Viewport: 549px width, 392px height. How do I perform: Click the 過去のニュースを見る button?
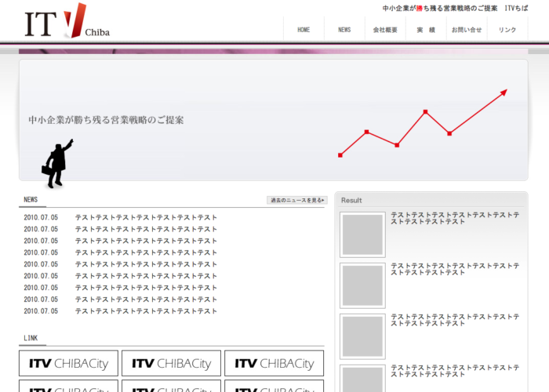coord(297,201)
